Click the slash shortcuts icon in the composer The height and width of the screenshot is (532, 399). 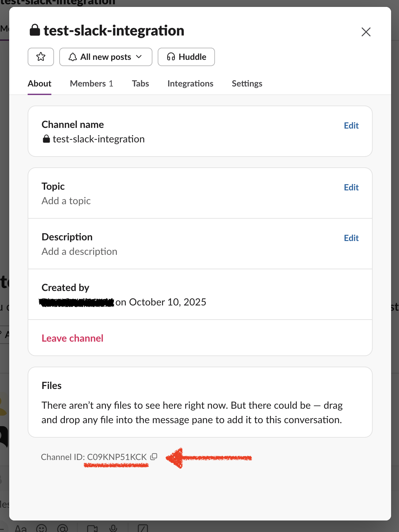click(143, 528)
